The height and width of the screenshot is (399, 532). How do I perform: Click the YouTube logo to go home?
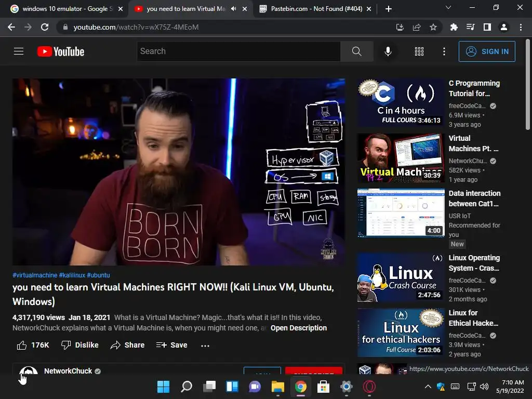(61, 51)
